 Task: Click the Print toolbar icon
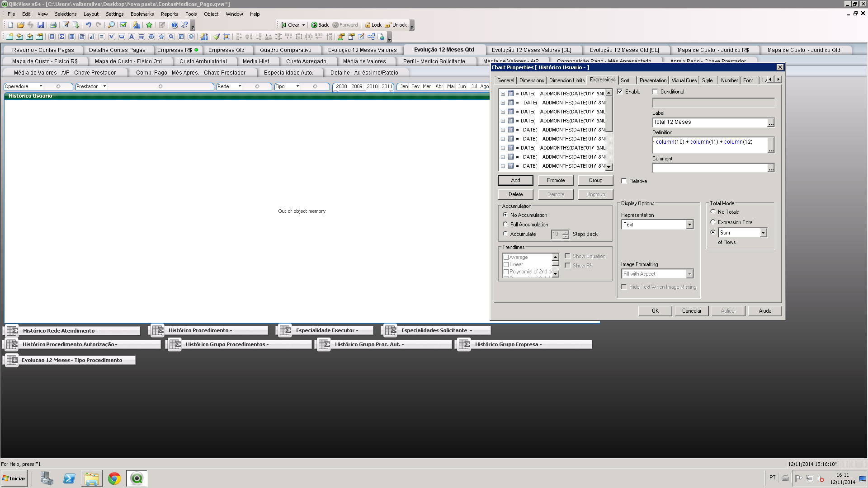tap(53, 25)
